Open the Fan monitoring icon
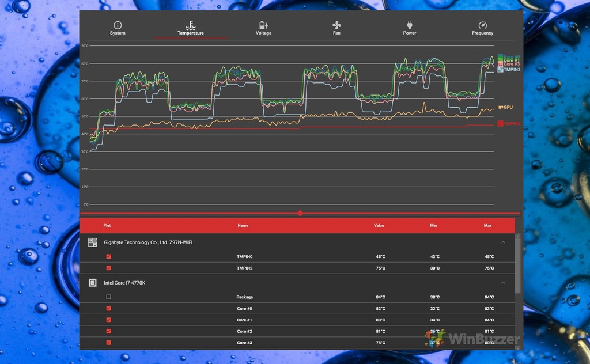 (x=336, y=25)
